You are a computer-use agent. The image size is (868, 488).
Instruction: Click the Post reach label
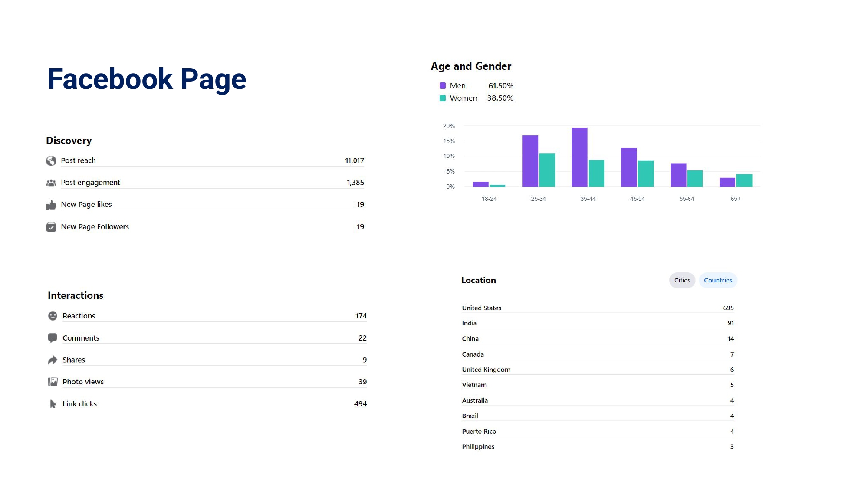point(78,160)
